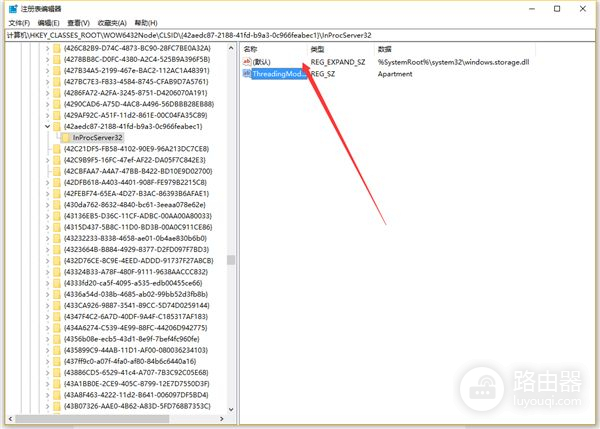Viewport: 600px width, 429px height.
Task: Expand key {4278BB8C-D0FC-4380-A2C4-525B9A396F5B}
Action: tap(47, 60)
